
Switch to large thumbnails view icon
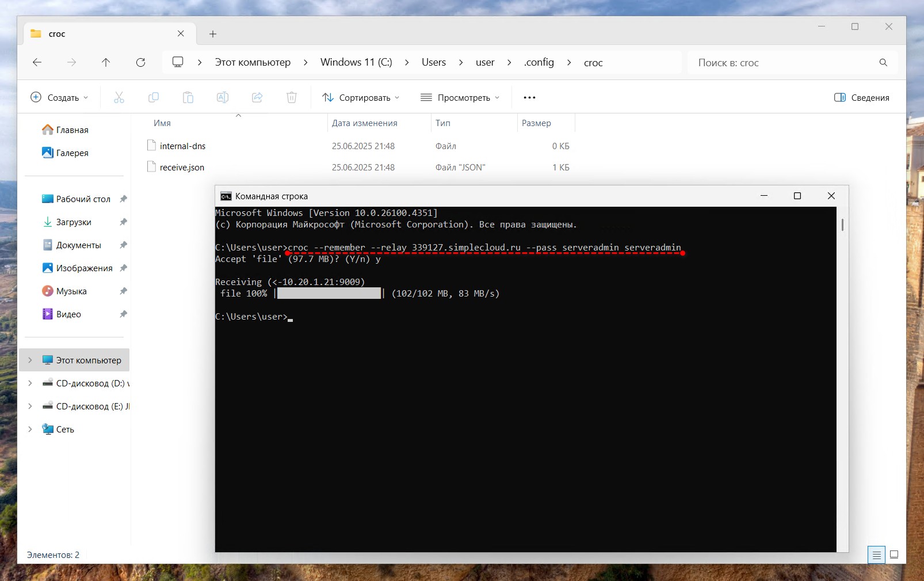[894, 555]
